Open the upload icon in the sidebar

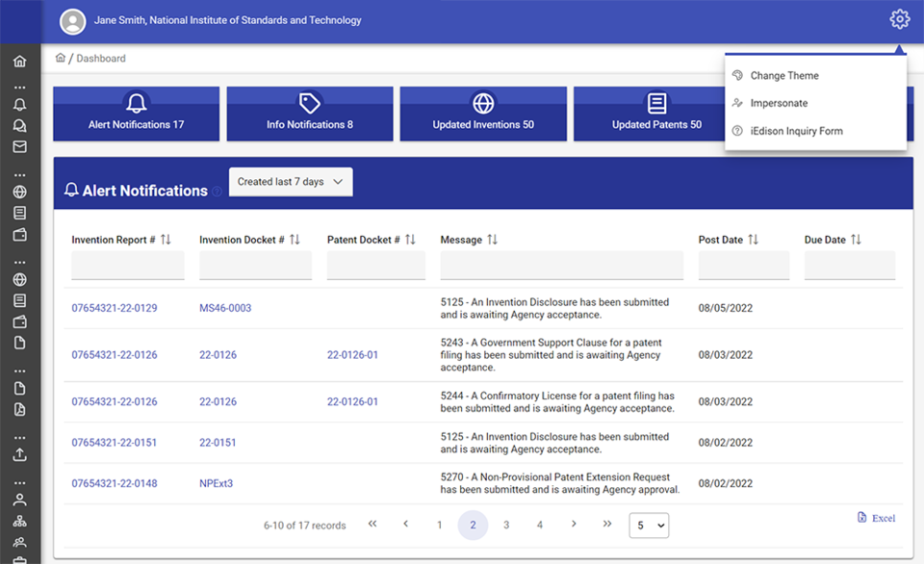19,454
